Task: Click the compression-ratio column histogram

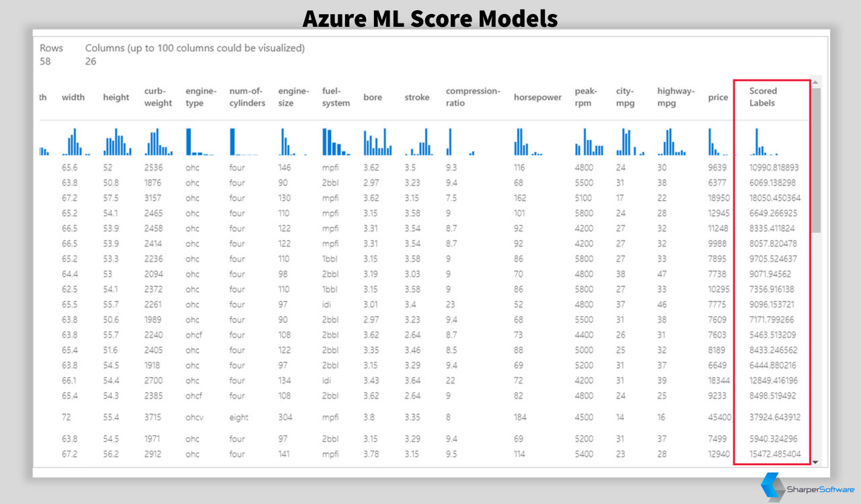Action: (x=460, y=142)
